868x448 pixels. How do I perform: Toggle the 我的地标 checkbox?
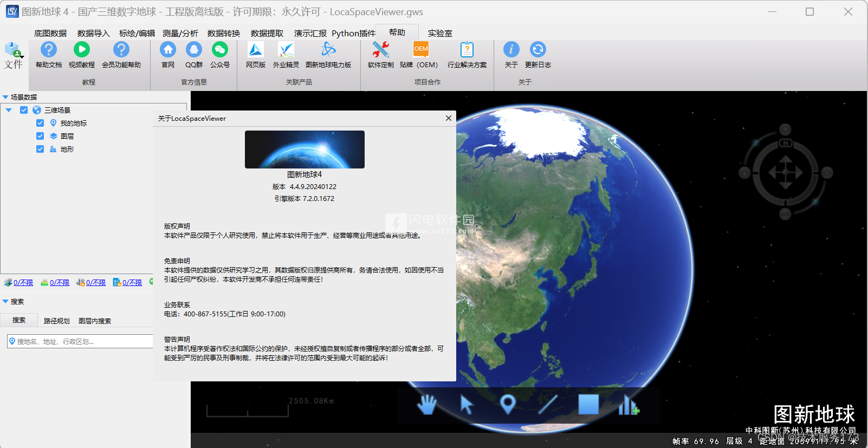40,123
